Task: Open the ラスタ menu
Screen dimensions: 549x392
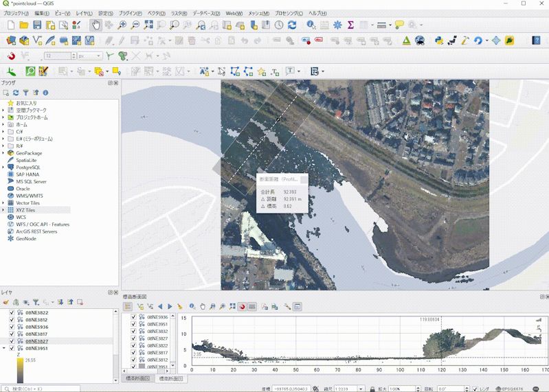Action: coord(179,13)
